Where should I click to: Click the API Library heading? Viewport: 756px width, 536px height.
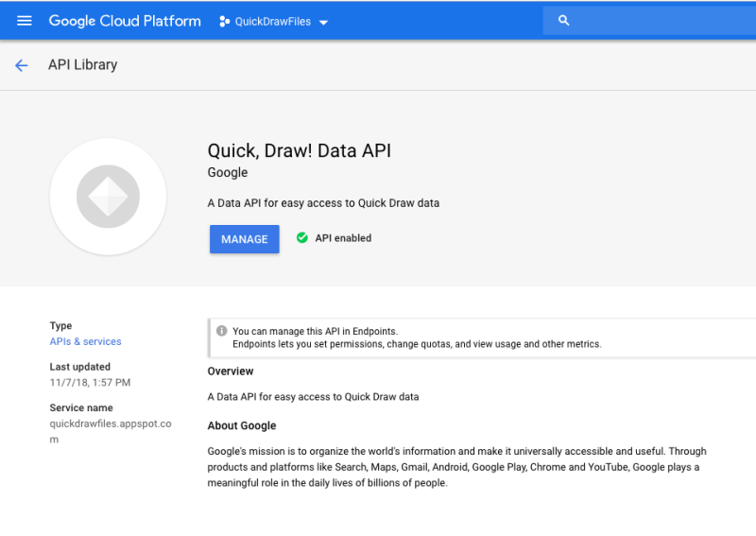point(82,64)
